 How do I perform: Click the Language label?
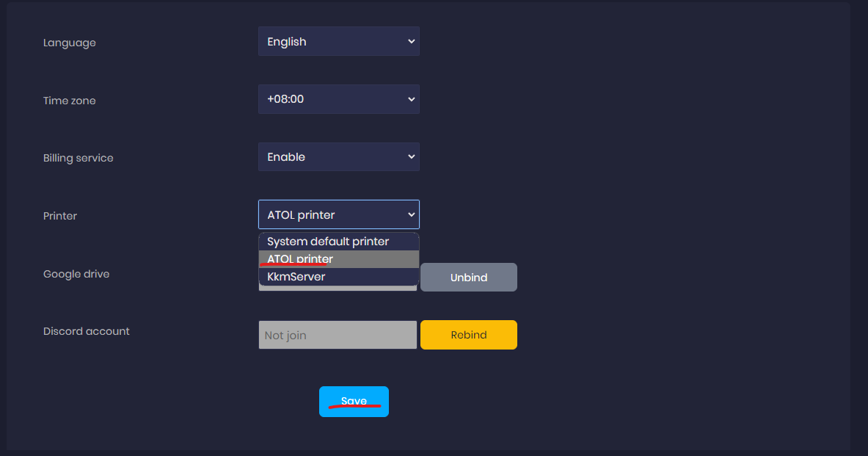(70, 43)
